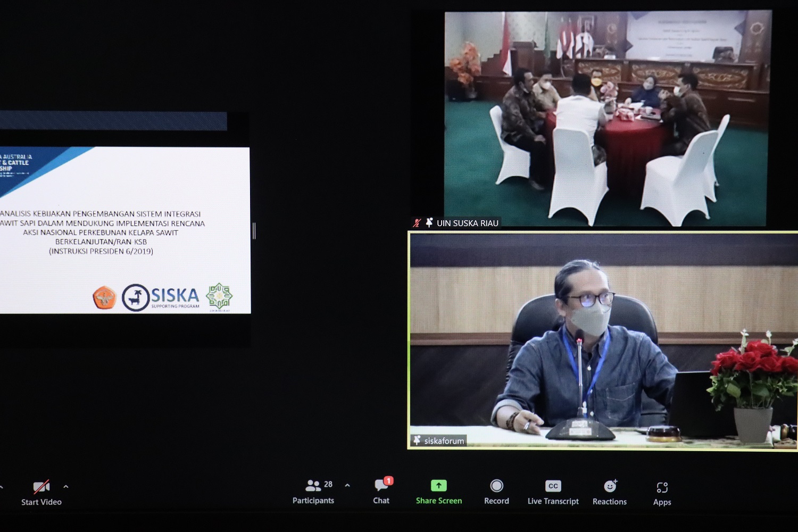
Task: Click muted microphone icon on UIN SUSKA RIAU
Action: [417, 223]
